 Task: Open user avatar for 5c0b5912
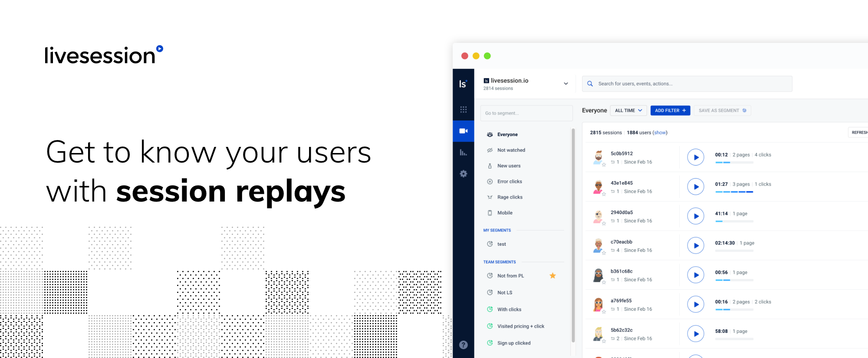pyautogui.click(x=598, y=157)
